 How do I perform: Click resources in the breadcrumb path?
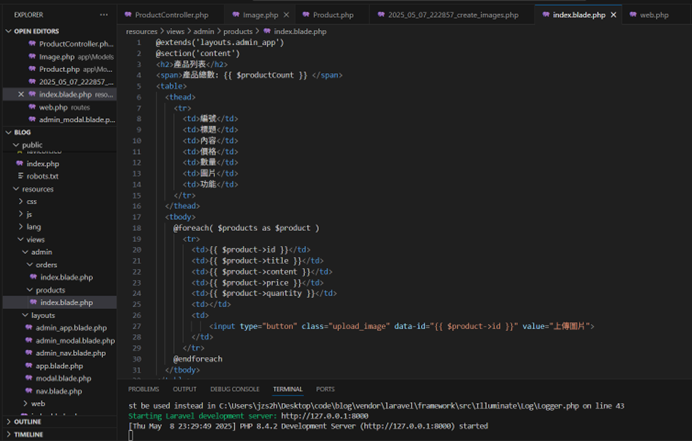click(141, 31)
